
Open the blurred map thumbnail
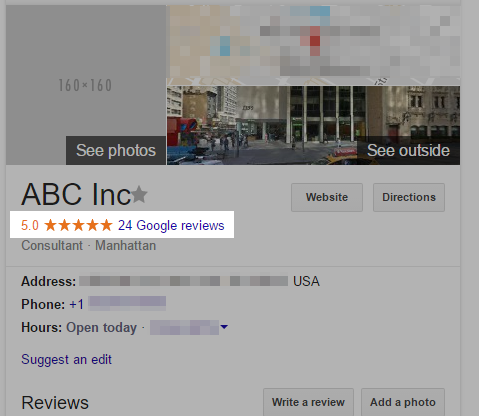[x=313, y=44]
